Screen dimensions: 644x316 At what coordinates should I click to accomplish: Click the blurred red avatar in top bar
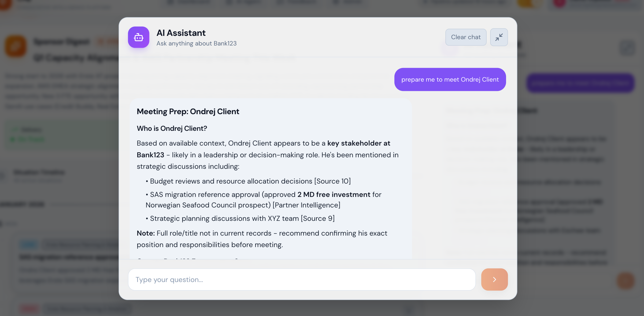pos(559,3)
